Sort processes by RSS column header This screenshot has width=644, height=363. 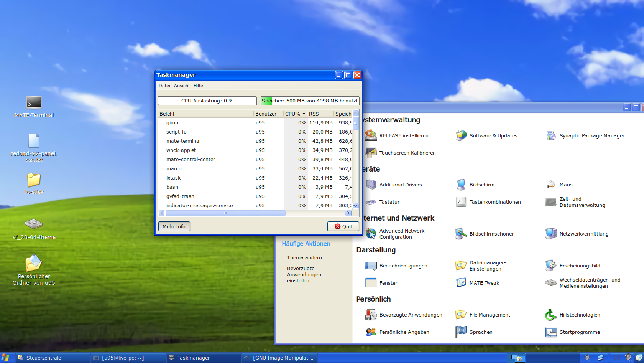[320, 114]
